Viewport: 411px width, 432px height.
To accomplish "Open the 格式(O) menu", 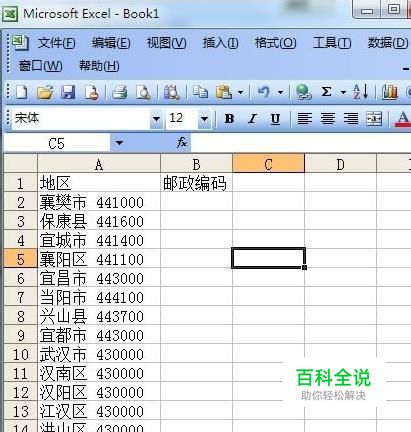I will (x=275, y=43).
